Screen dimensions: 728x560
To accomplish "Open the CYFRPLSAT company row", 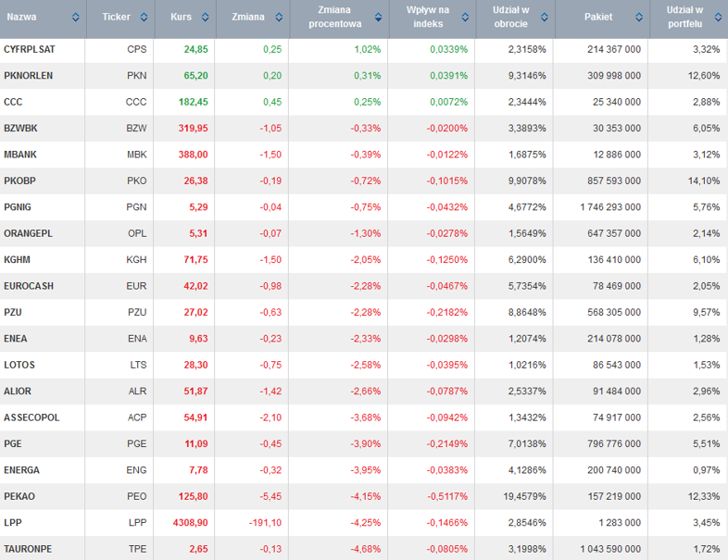I will click(x=364, y=49).
